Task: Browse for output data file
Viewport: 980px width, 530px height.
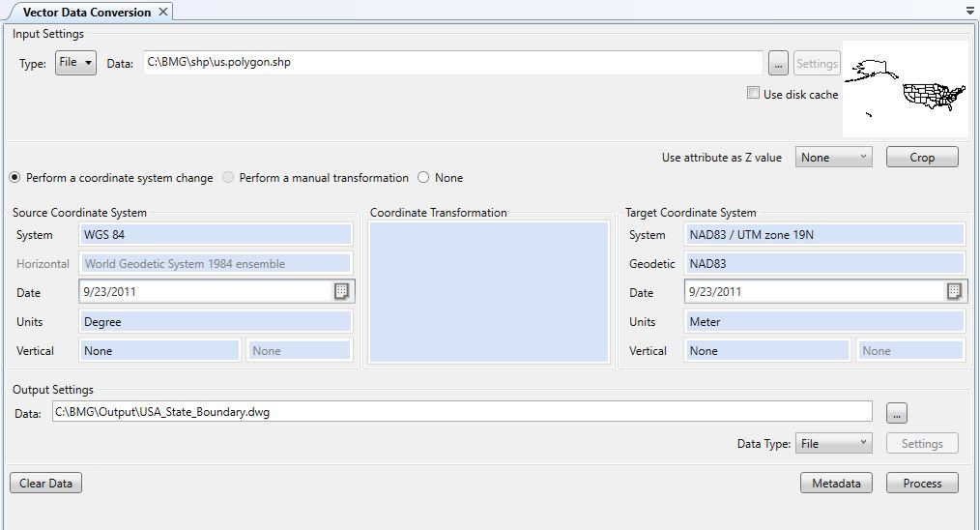Action: click(x=897, y=413)
